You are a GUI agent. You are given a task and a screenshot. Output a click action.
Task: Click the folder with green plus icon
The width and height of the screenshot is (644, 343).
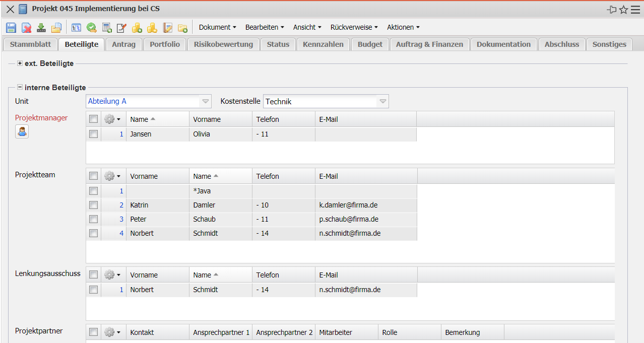tap(182, 28)
